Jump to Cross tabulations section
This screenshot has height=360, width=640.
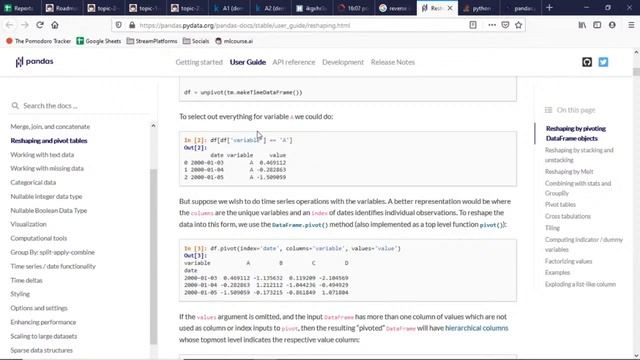568,216
